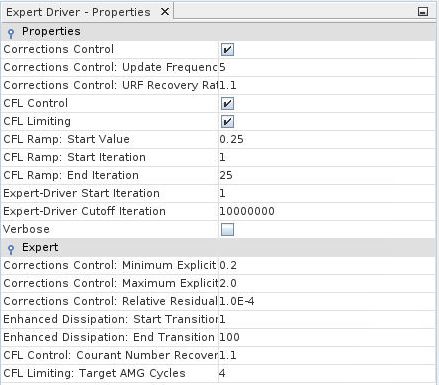Edit Enhanced Dissipation Start Transition value
This screenshot has width=439, height=385.
click(327, 320)
